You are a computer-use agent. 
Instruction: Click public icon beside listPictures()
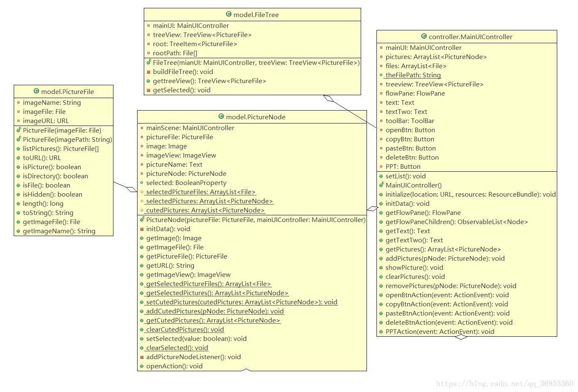coord(19,149)
